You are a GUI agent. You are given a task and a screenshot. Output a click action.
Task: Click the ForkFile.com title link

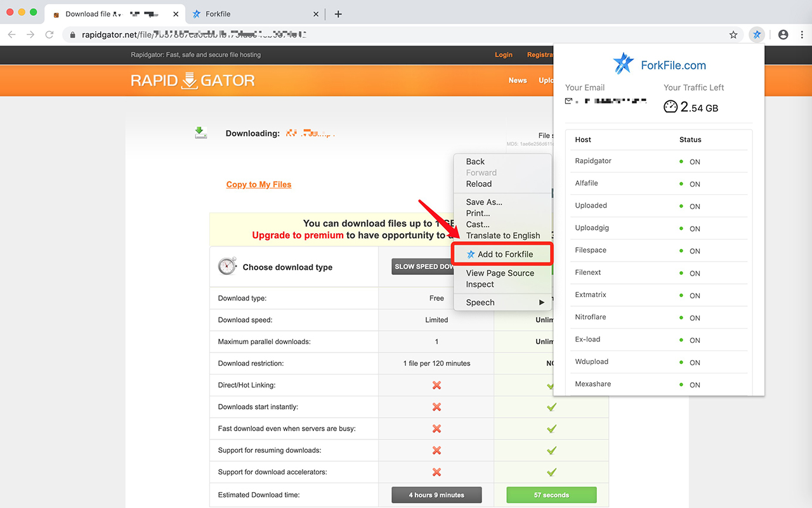point(673,65)
